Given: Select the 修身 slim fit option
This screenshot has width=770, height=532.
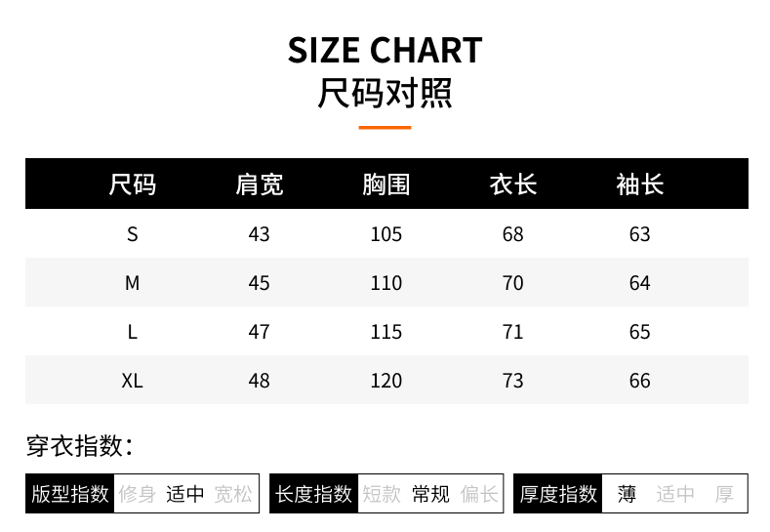Looking at the screenshot, I should (137, 494).
